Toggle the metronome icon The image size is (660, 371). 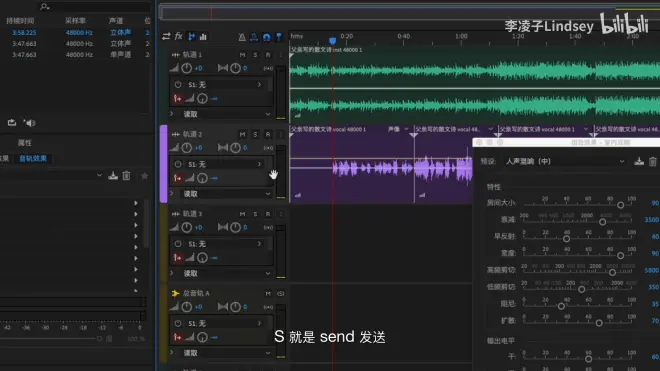click(242, 37)
